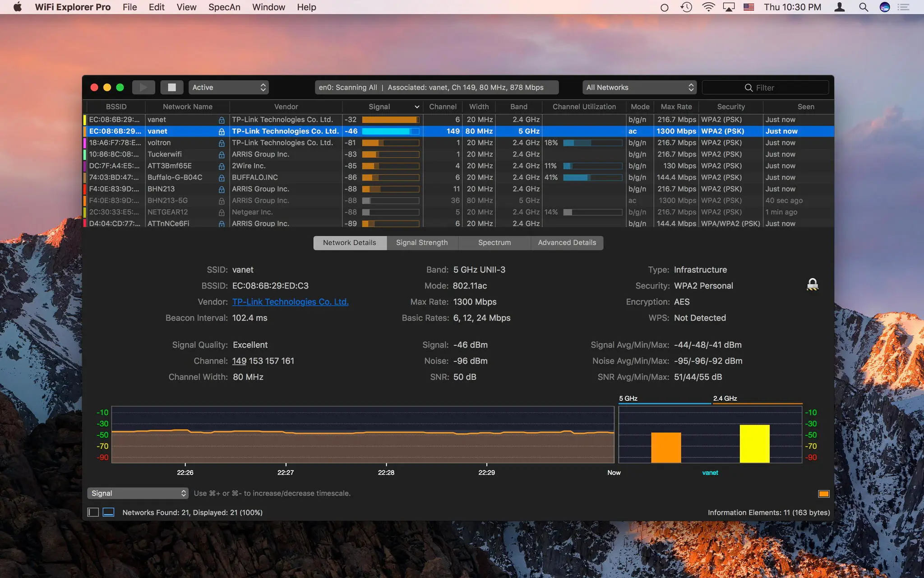
Task: Click the Filter input field
Action: point(768,87)
